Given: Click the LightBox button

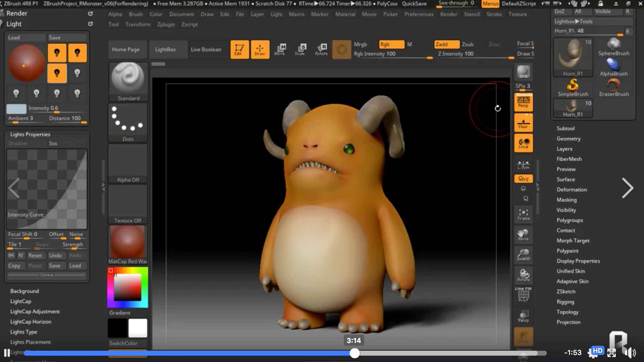Looking at the screenshot, I should pos(165,49).
